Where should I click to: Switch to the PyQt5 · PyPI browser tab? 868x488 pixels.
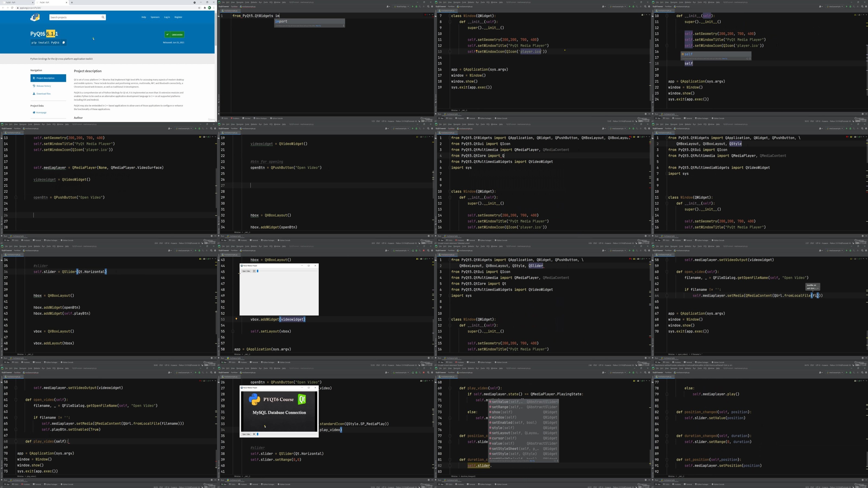click(17, 2)
